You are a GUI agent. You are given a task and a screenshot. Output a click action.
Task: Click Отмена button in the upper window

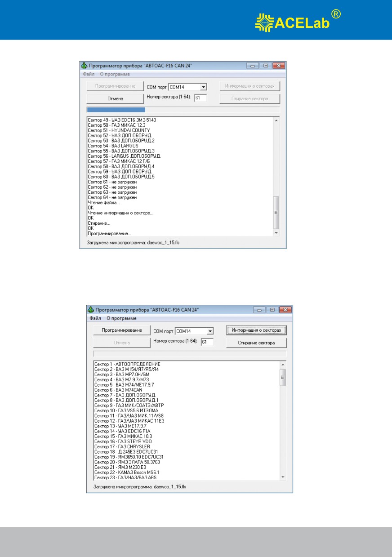pos(116,98)
